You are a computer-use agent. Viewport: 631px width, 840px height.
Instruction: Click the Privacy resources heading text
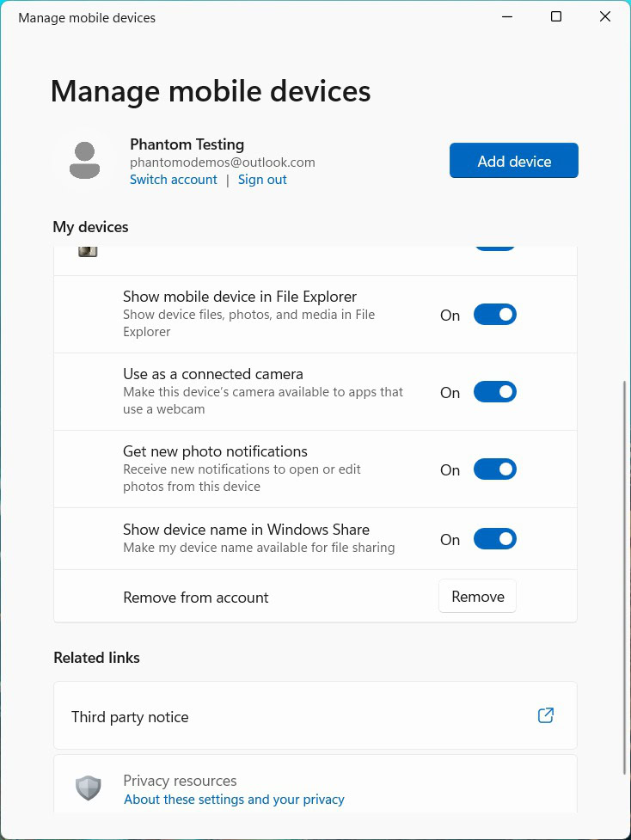pyautogui.click(x=180, y=781)
